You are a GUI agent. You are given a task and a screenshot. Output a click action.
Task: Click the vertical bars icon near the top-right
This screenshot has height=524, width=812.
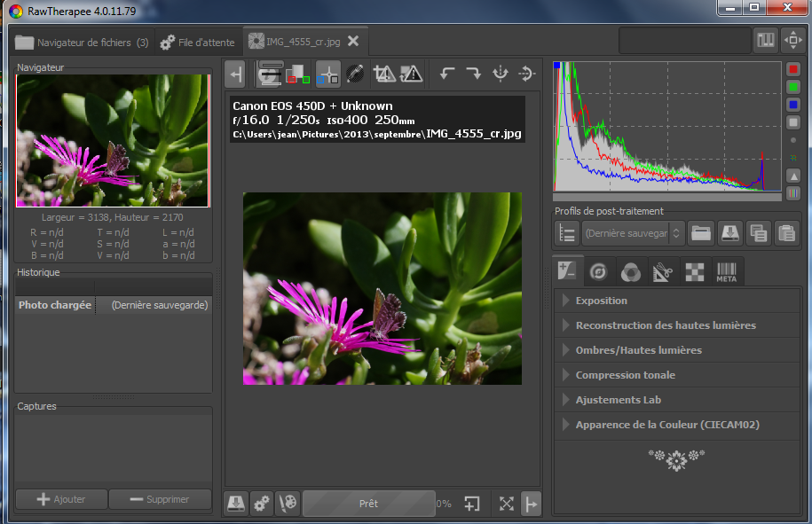pos(765,41)
